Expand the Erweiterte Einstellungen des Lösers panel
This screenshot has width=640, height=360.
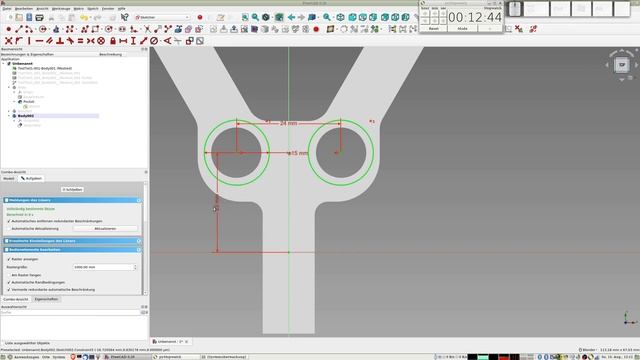click(x=139, y=241)
